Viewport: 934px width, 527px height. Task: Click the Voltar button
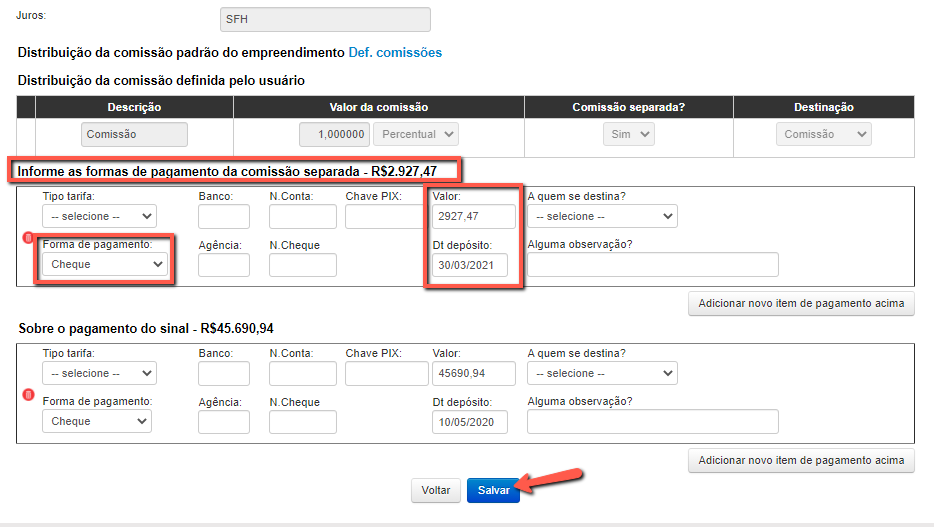click(435, 491)
